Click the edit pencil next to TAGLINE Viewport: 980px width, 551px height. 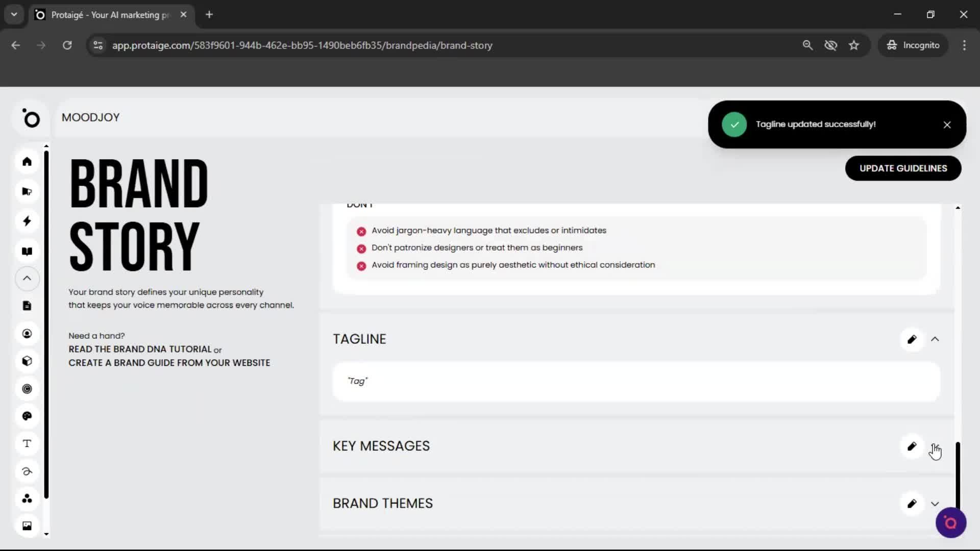[912, 339]
